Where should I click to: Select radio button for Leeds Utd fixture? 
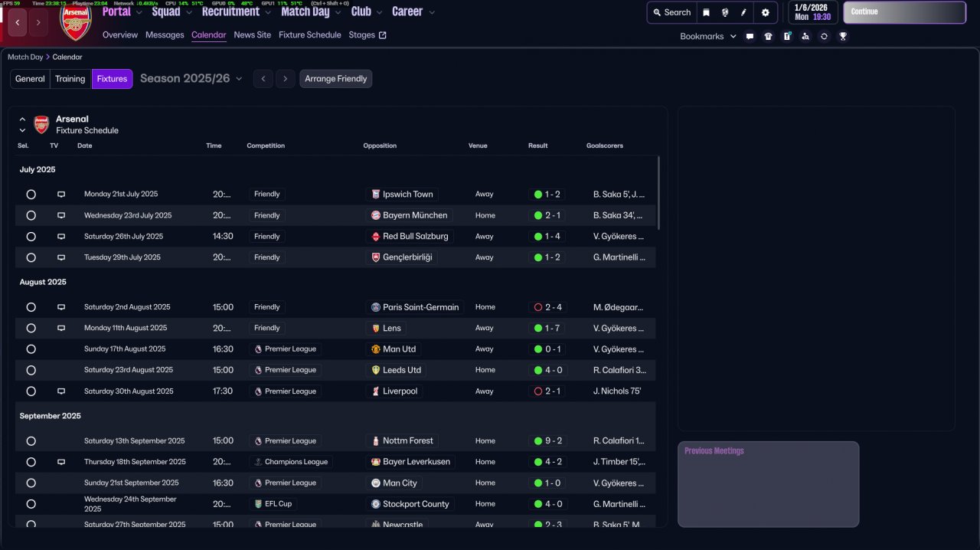coord(31,370)
